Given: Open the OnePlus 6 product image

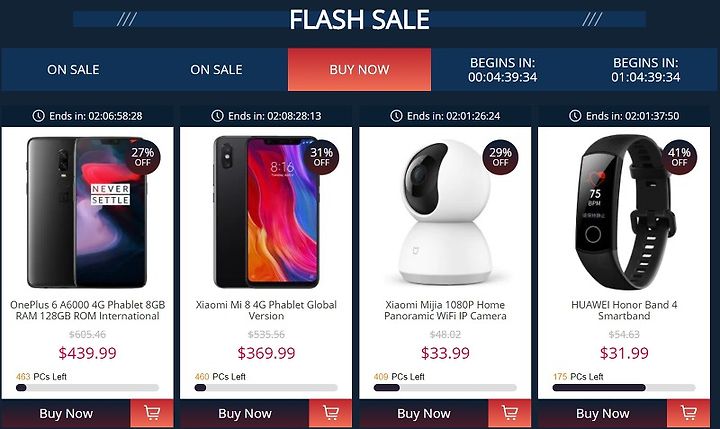Looking at the screenshot, I should point(87,213).
